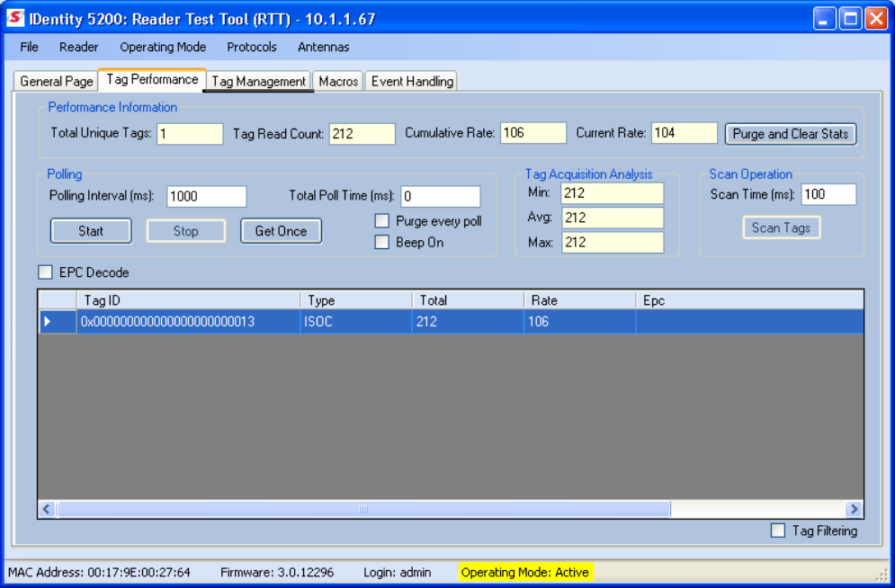Viewport: 895px width, 588px height.
Task: Click the Cumulative Rate field
Action: (x=533, y=133)
